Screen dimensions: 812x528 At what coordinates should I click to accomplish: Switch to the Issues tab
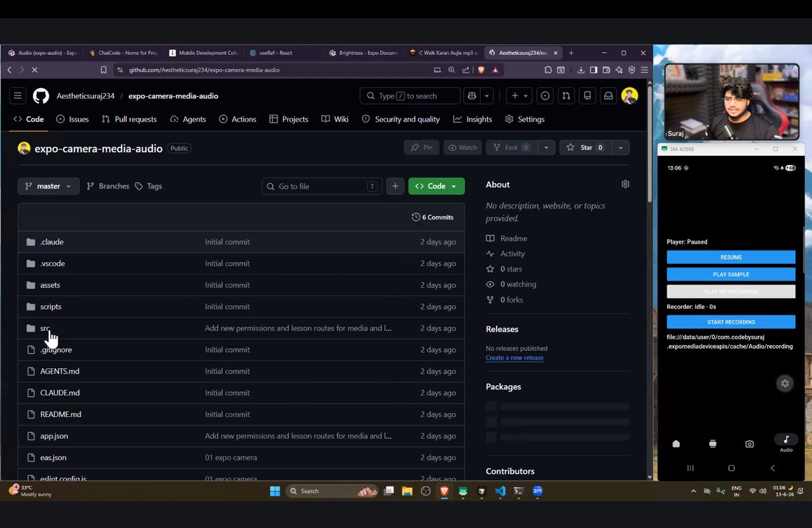[x=72, y=119]
